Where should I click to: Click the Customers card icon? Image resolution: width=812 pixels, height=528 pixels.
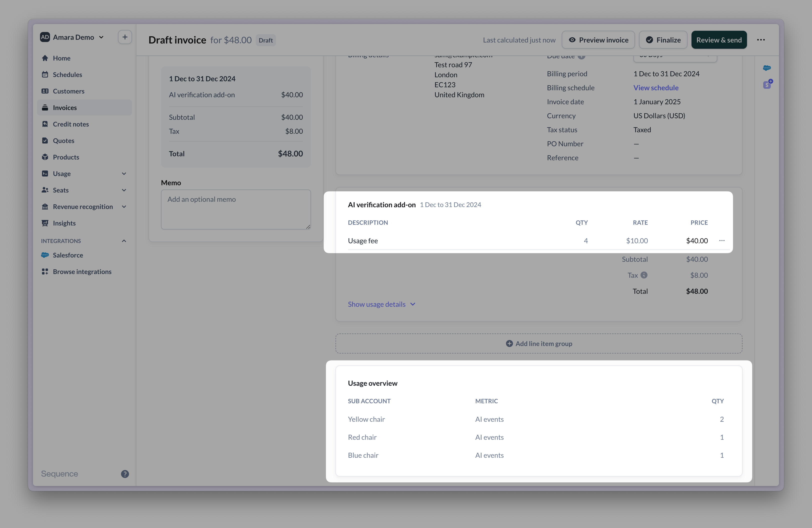coord(45,91)
